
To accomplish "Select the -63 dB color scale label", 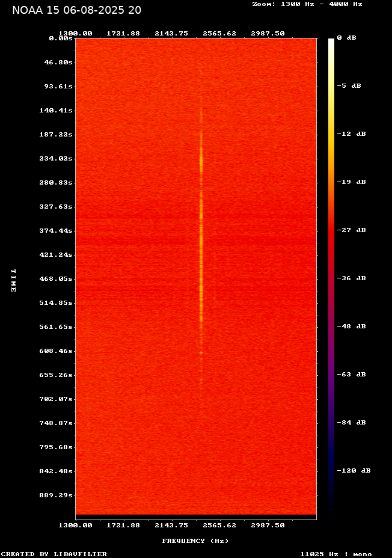I will pyautogui.click(x=351, y=375).
